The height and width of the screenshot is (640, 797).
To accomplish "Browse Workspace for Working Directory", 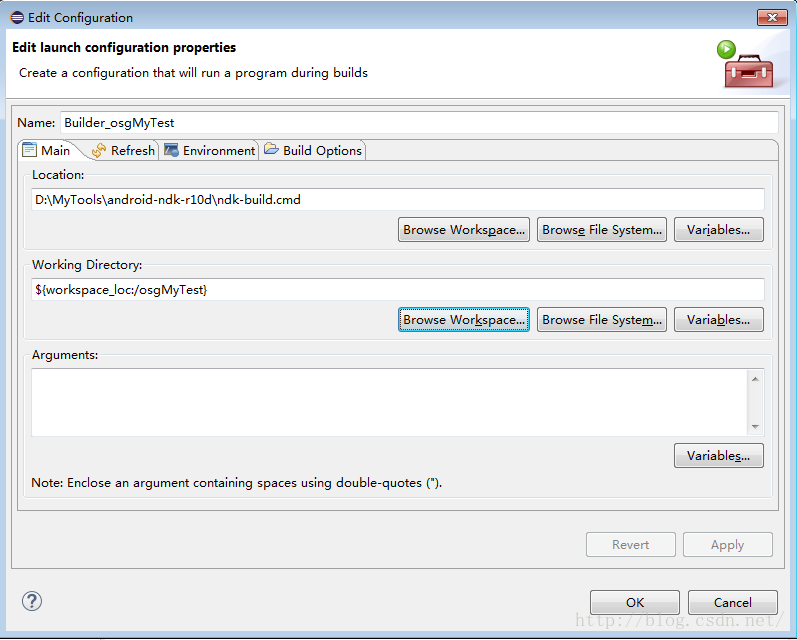I will click(464, 320).
